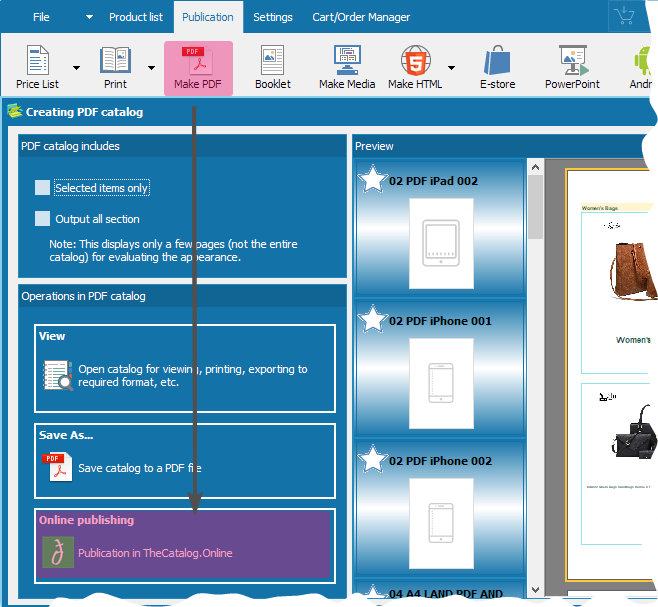Open the shopping cart icon

(624, 16)
